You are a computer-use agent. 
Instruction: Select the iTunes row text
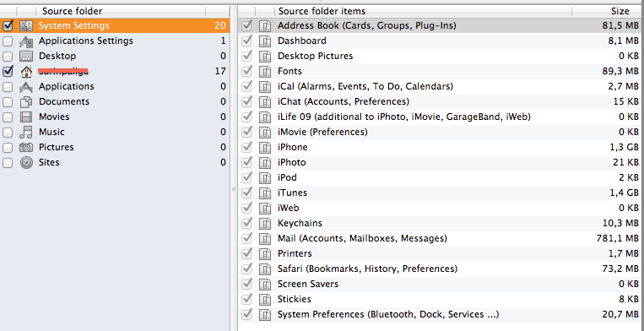pos(292,193)
